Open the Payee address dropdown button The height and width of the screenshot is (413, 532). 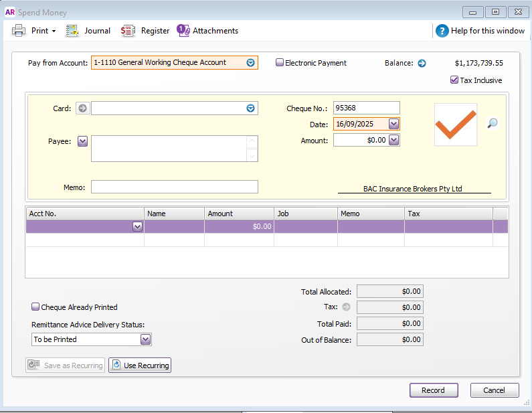coord(82,141)
